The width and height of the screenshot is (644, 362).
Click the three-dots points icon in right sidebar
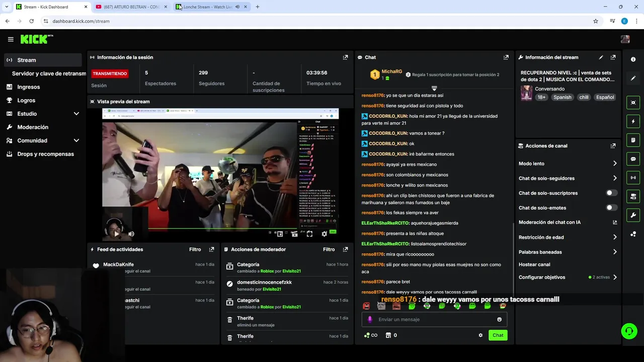(633, 234)
